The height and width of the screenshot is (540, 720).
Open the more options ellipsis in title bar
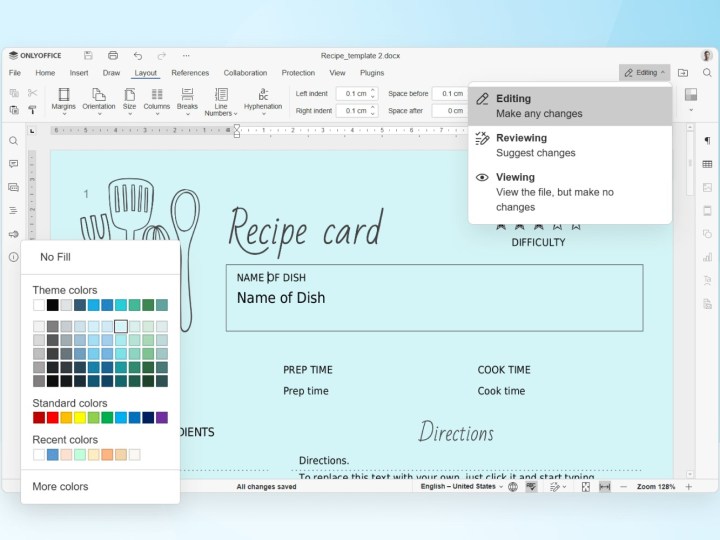[186, 56]
